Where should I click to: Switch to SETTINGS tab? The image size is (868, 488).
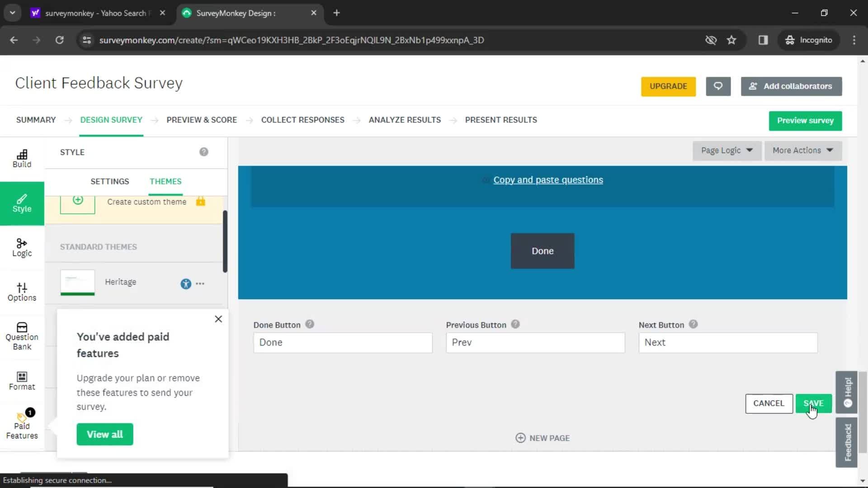[110, 181]
